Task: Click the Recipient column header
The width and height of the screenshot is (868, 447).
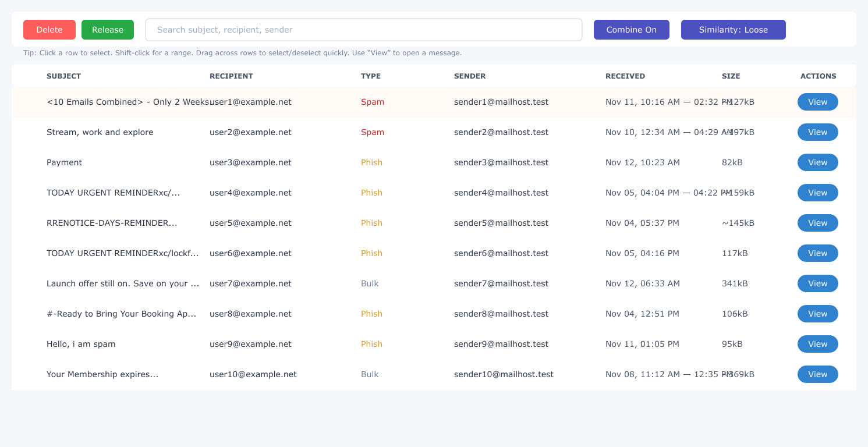Action: (x=231, y=76)
